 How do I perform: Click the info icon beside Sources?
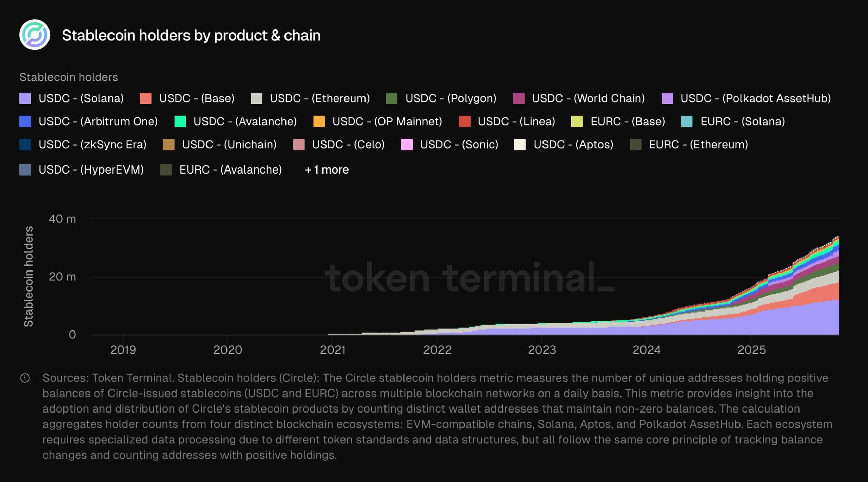tap(25, 378)
